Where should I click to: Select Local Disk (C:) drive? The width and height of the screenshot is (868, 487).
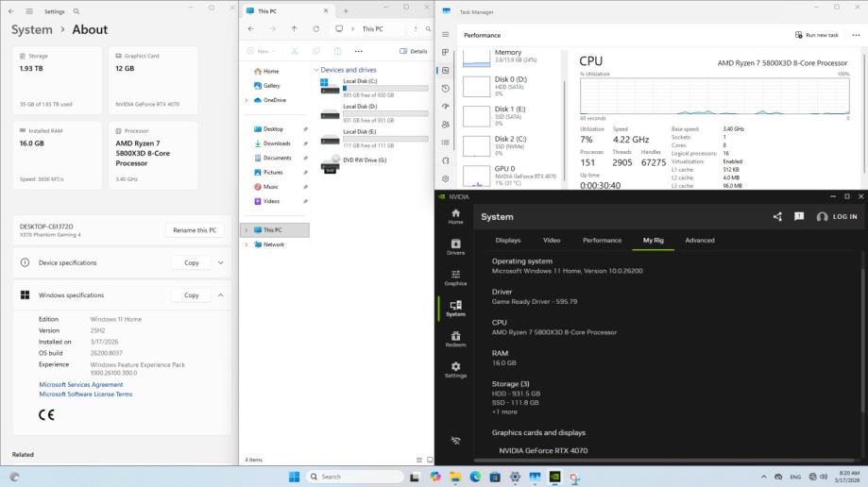point(374,88)
